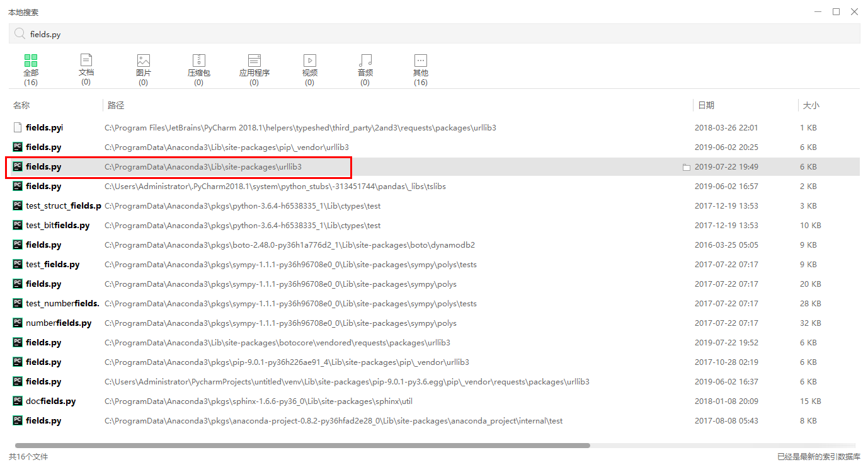Click date 2018-03-26 22:01
Screen dimensions: 868x467
coord(726,127)
